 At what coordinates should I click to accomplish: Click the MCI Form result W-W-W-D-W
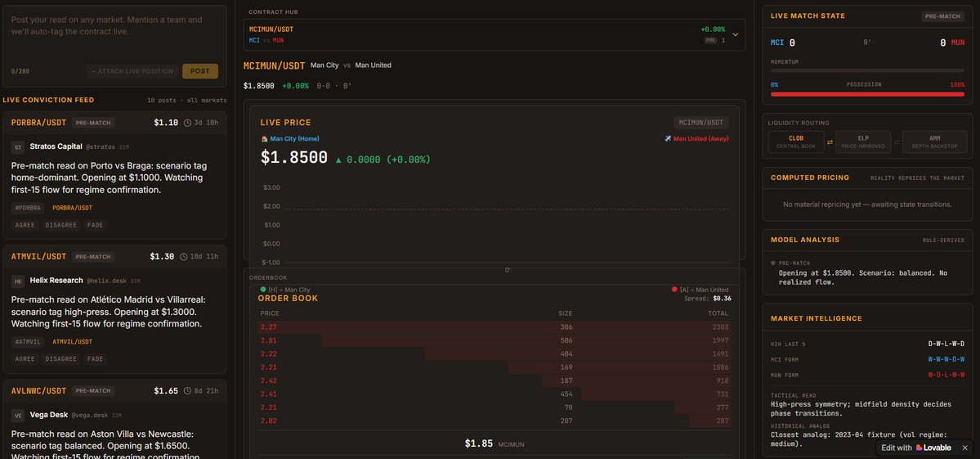[x=946, y=359]
